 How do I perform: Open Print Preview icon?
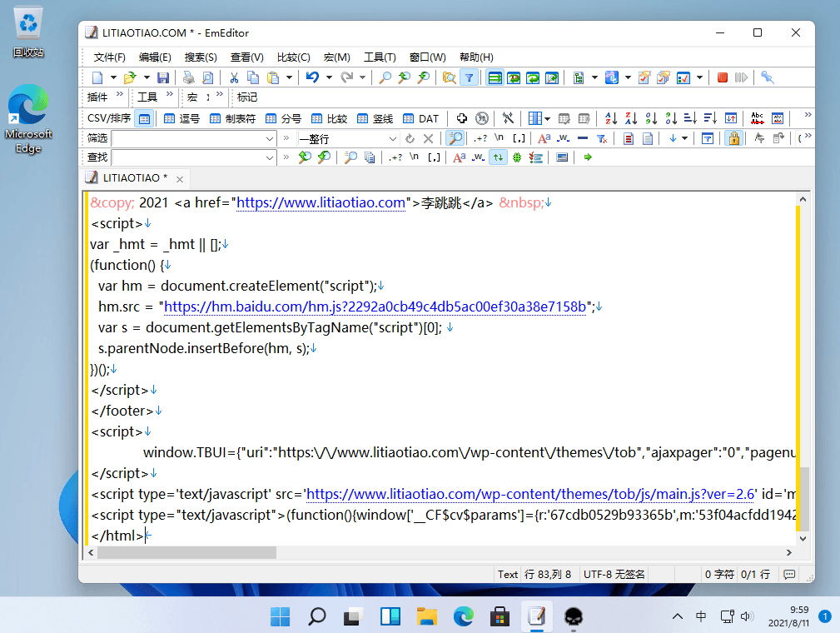[208, 77]
